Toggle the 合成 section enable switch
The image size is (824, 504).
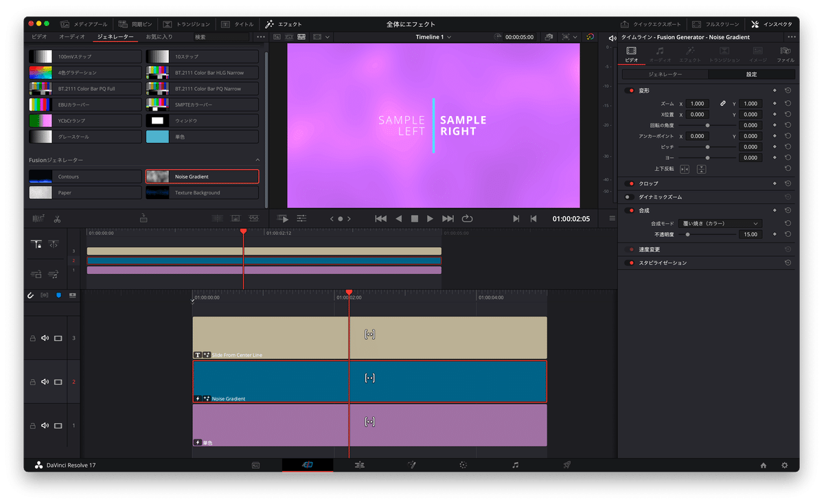pyautogui.click(x=629, y=211)
